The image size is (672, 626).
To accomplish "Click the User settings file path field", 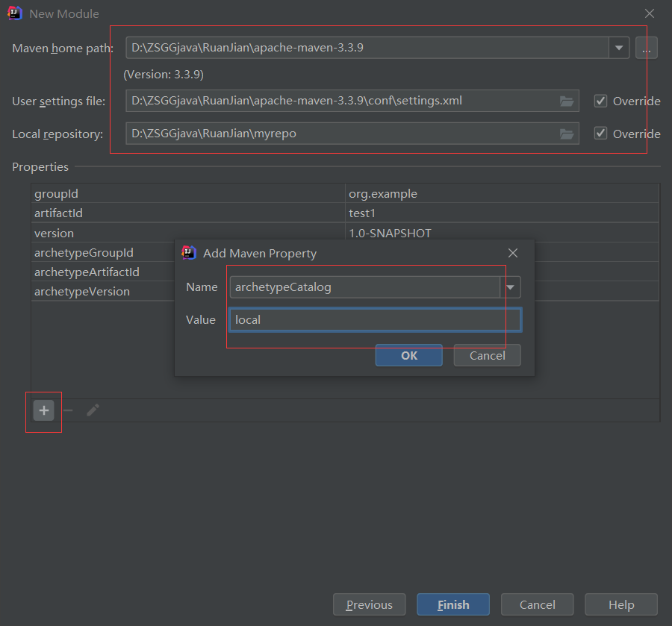I will pyautogui.click(x=352, y=101).
